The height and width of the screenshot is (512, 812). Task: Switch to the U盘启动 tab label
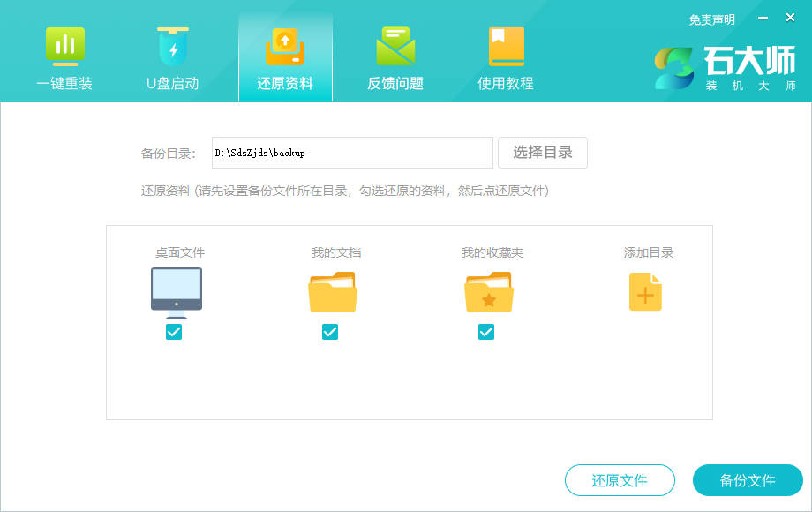tap(173, 83)
